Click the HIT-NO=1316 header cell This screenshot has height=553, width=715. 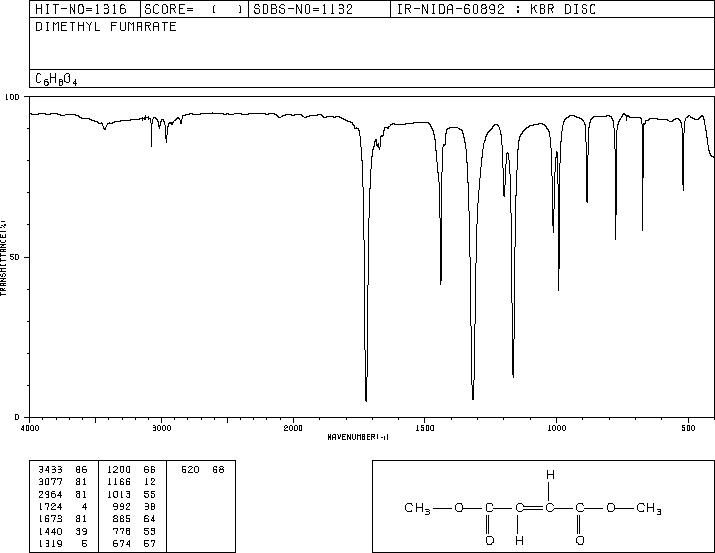(85, 9)
